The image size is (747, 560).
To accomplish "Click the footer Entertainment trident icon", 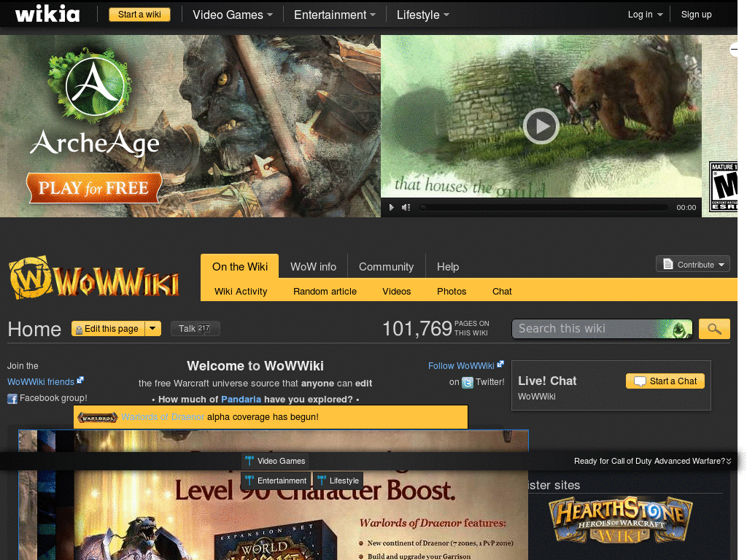I will [x=249, y=481].
